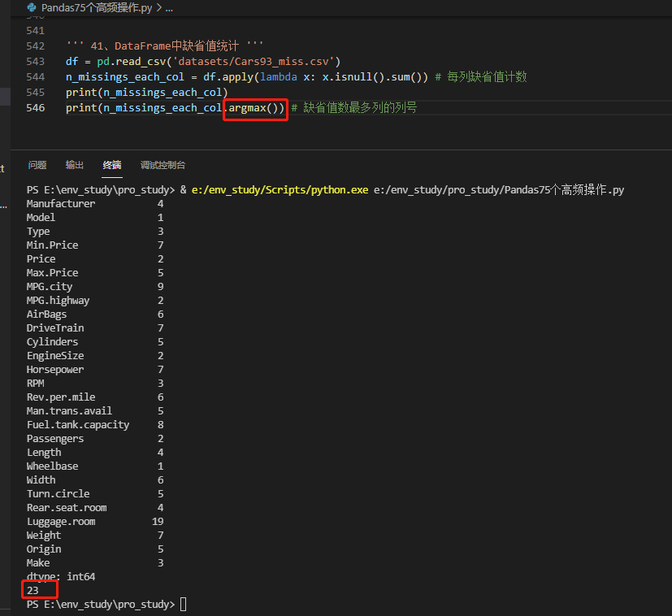Click the comment text 41、DataFrame中缺省值统计
Viewport: 672px width, 616px height.
(x=165, y=46)
